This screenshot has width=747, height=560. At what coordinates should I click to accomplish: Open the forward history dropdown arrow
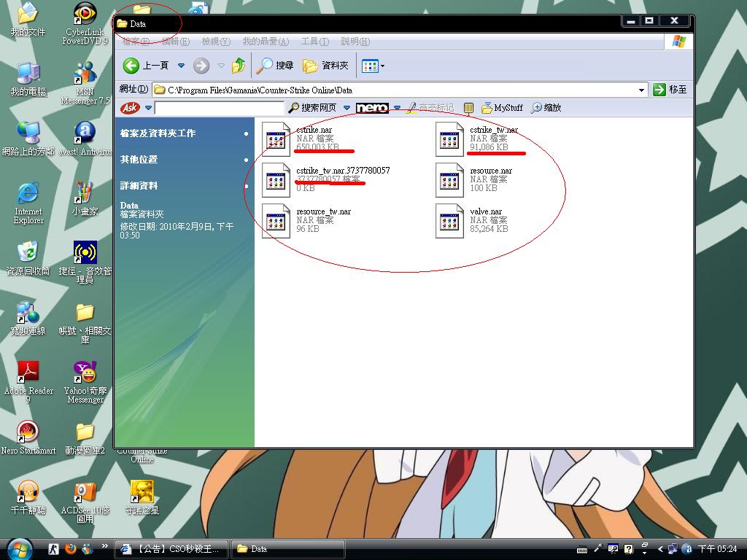click(x=221, y=65)
